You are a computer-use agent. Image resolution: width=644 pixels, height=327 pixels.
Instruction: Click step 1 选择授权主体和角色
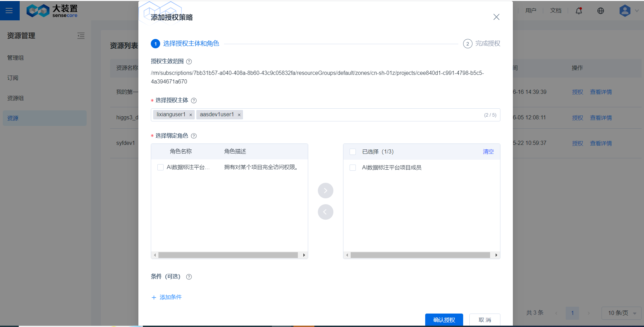[x=185, y=43]
